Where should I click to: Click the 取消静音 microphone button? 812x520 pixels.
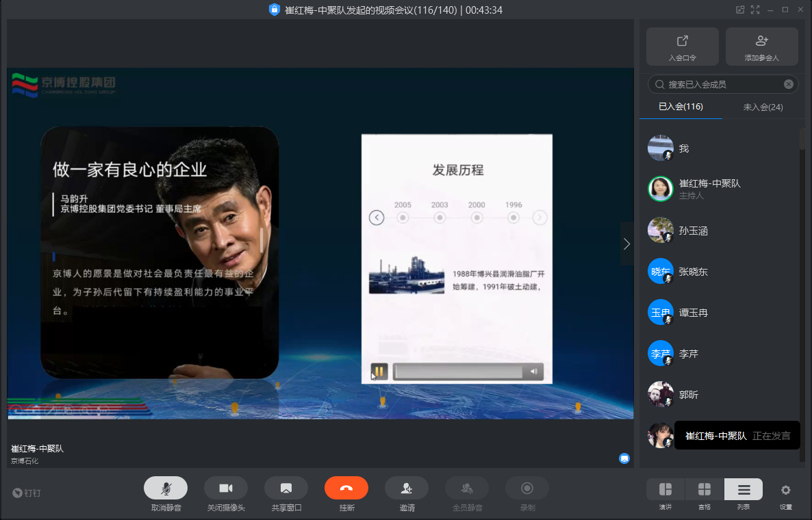(x=166, y=488)
